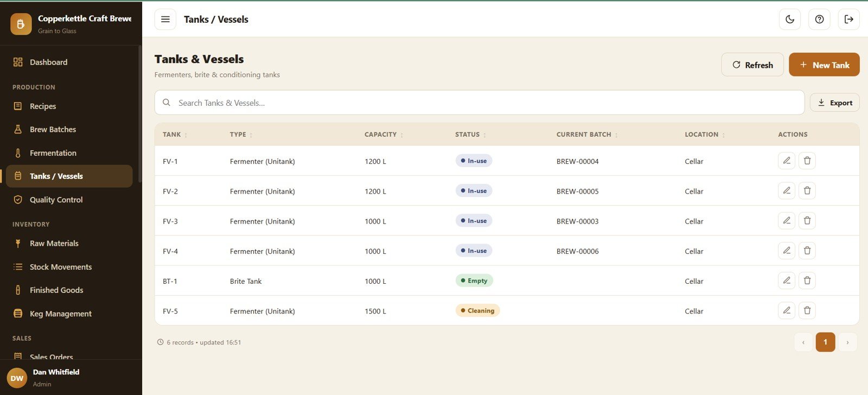Screen dimensions: 868x395
Task: Sort by the CURRENT BATCH column
Action: coord(587,135)
